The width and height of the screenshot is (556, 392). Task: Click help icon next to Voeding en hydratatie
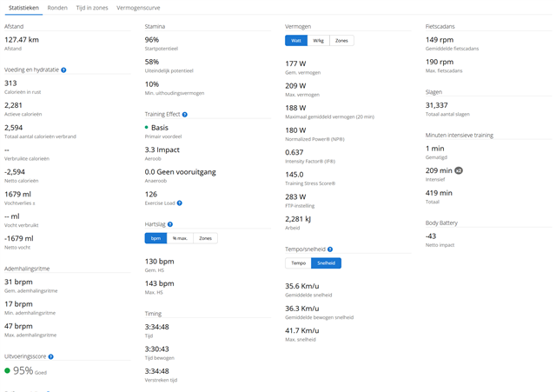coord(64,70)
